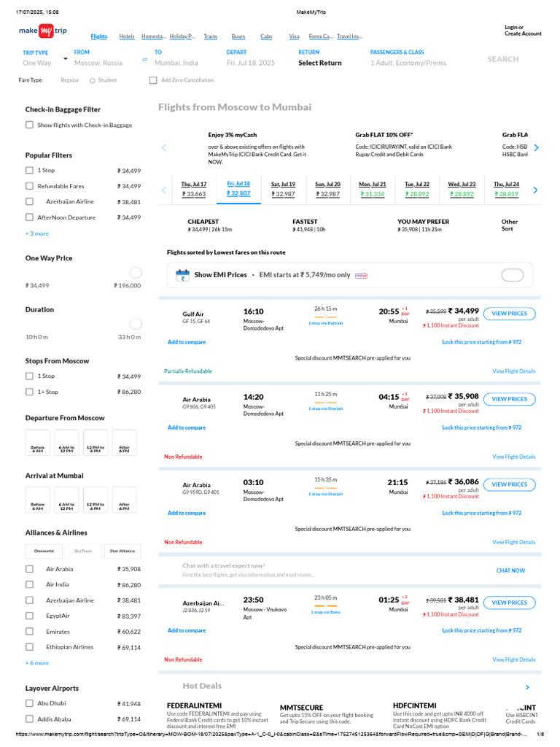Screen dimensions: 560x747
Task: Check 1+ Stop under Stops From Moscow
Action: [29, 392]
